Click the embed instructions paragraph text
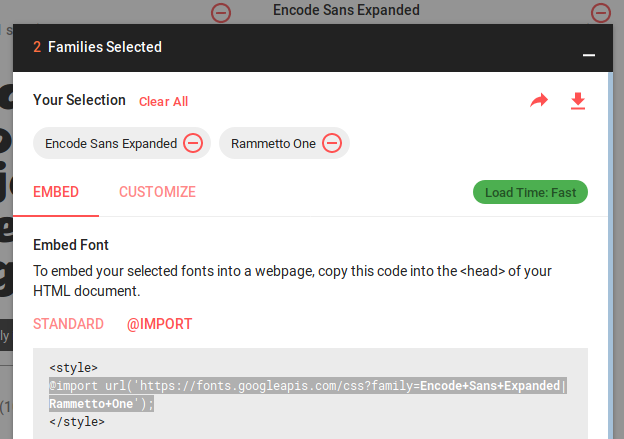The height and width of the screenshot is (439, 624). (x=292, y=281)
